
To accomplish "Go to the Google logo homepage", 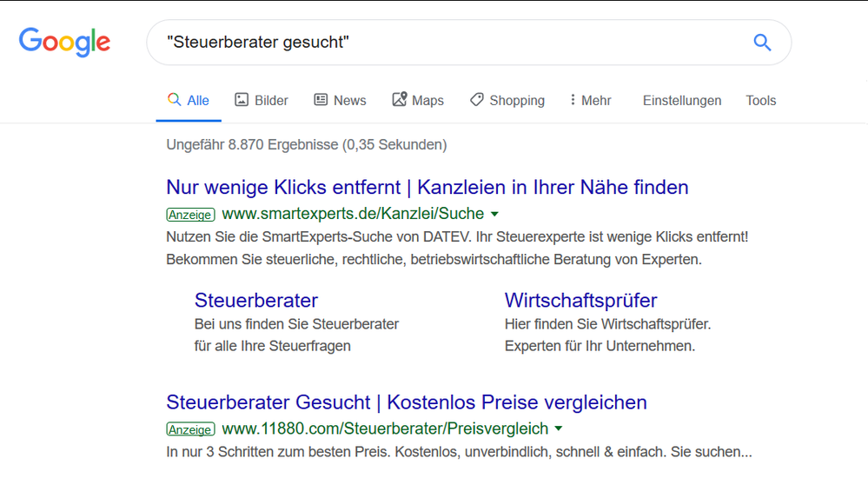I will point(65,42).
